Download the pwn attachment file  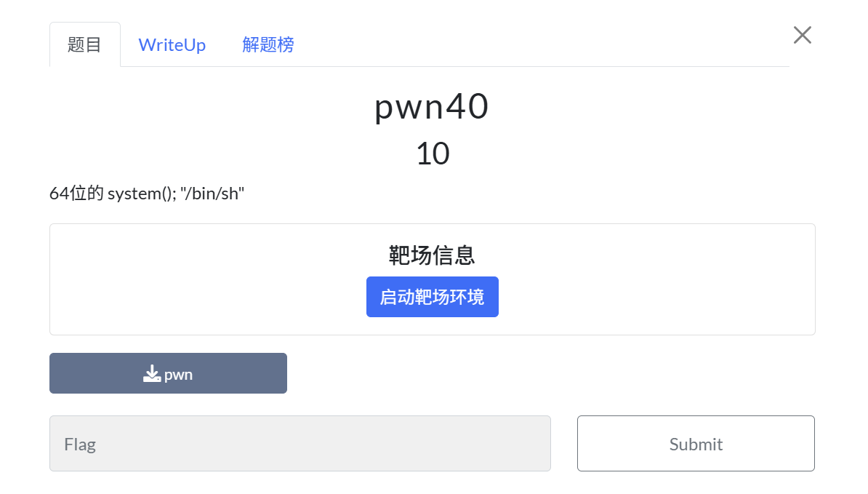click(x=168, y=373)
